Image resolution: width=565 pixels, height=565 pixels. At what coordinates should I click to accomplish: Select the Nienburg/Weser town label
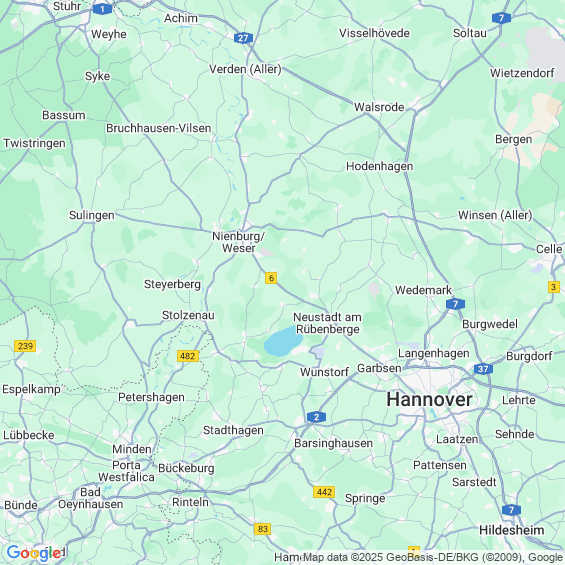pos(239,242)
